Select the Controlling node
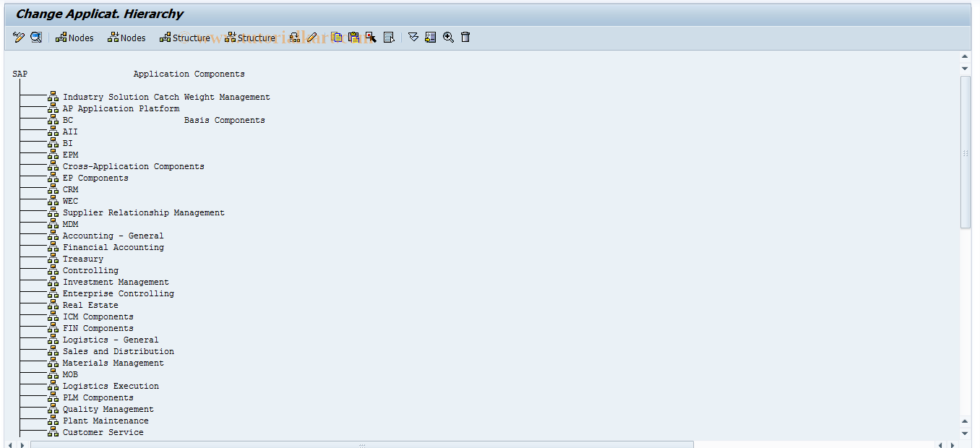Viewport: 980px width, 448px height. coord(90,270)
